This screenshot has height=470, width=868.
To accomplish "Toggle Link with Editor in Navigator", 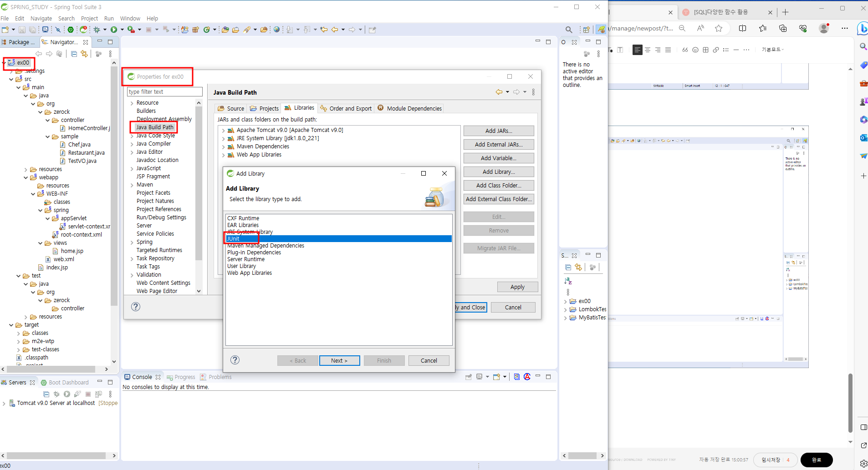I will tap(84, 54).
